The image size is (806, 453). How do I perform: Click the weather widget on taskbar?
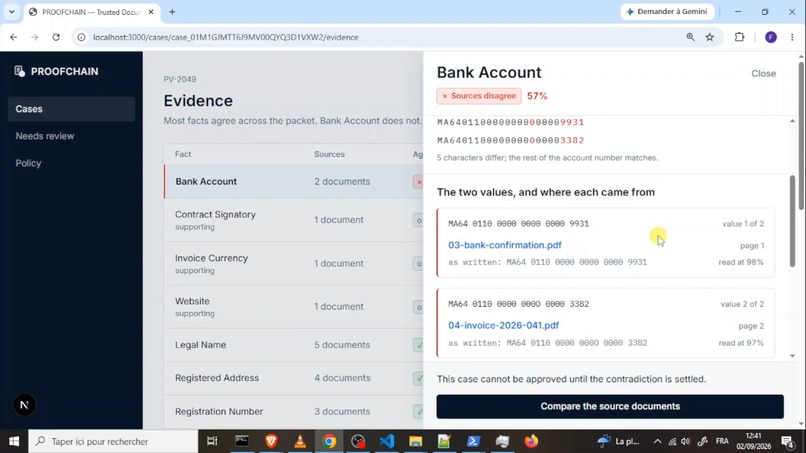[x=619, y=441]
